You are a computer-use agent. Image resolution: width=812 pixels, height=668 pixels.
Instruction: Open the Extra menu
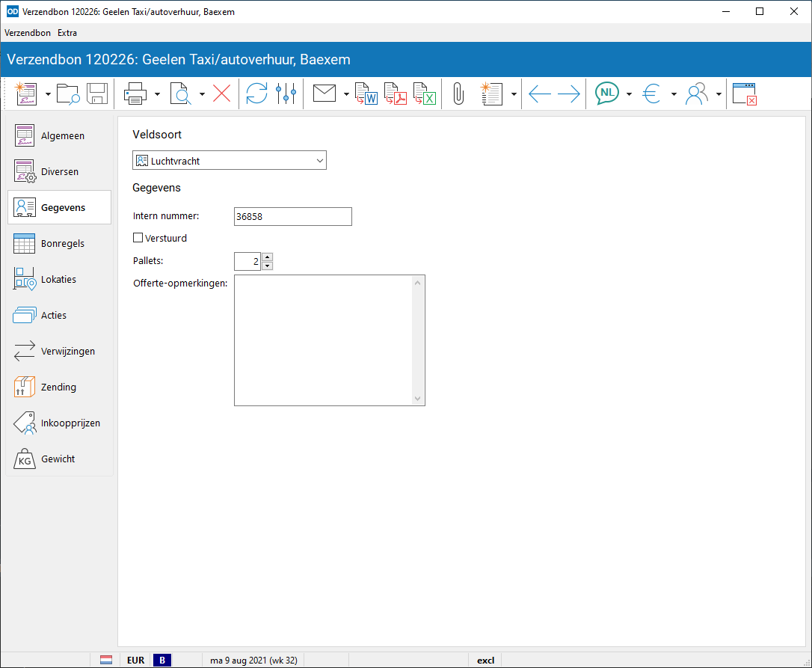tap(67, 33)
